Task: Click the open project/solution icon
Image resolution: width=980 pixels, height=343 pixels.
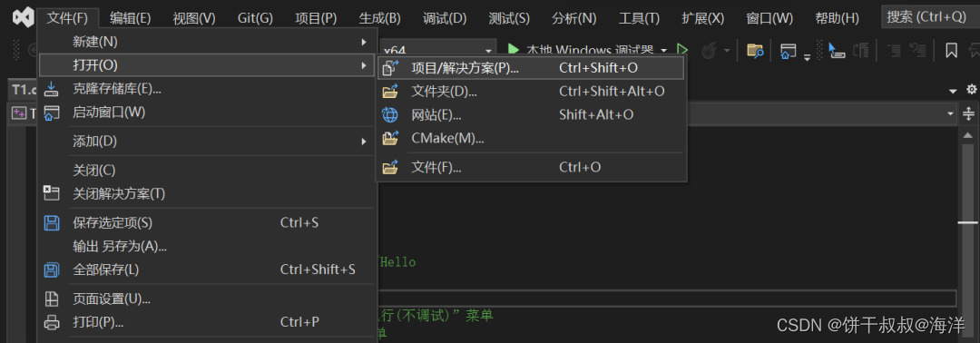Action: pos(390,67)
